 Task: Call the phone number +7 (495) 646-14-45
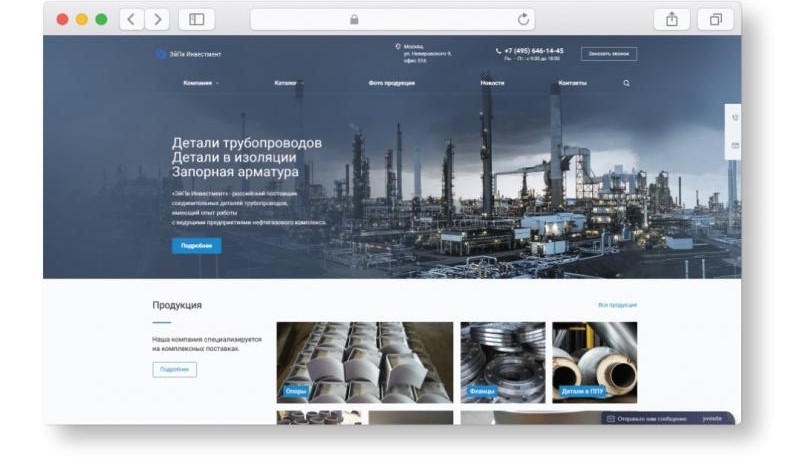[534, 51]
